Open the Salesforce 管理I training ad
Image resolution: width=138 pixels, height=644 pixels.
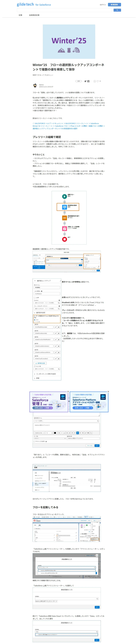(49, 402)
